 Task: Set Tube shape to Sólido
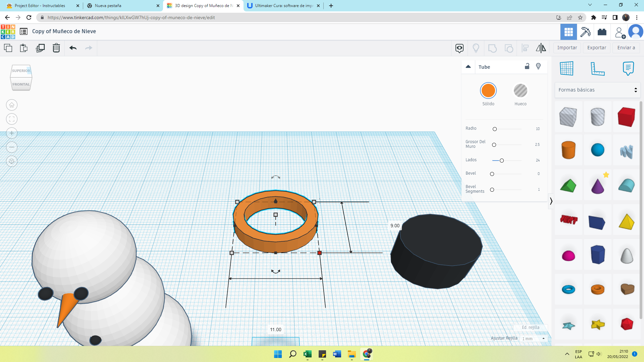[x=488, y=90]
